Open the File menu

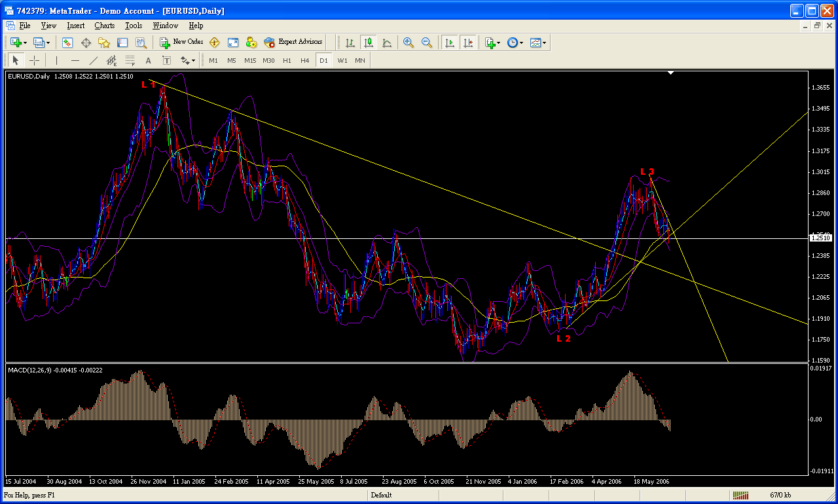click(25, 26)
